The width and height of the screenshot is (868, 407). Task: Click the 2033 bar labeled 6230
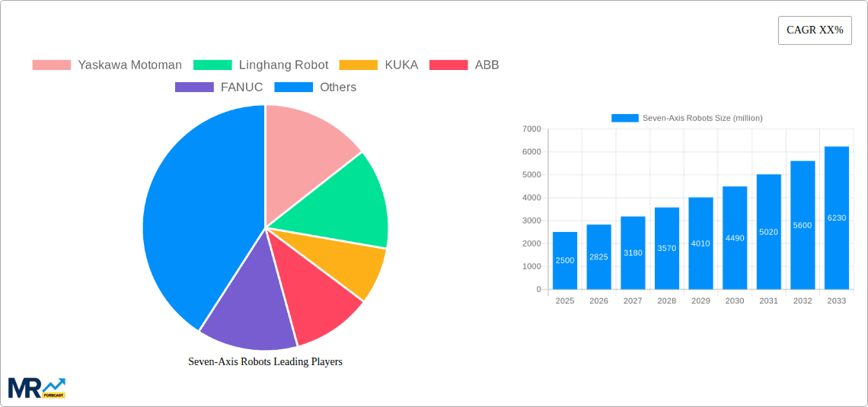(x=837, y=218)
